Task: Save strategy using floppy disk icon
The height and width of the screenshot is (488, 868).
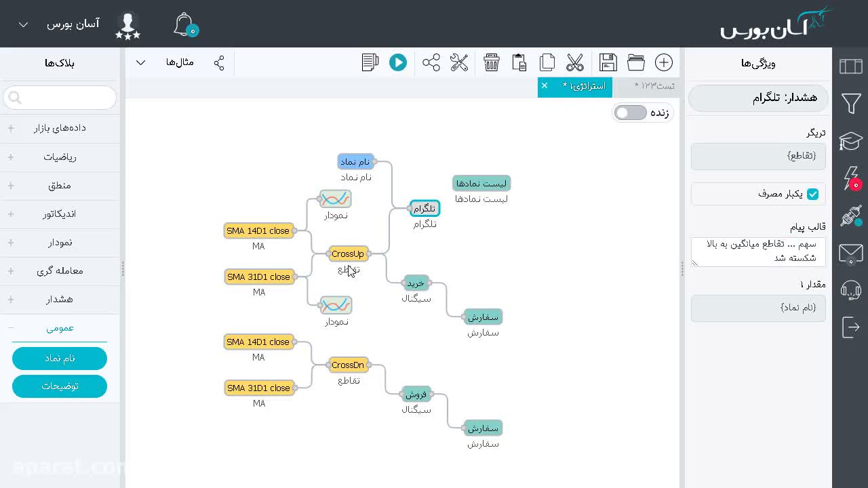Action: point(608,62)
